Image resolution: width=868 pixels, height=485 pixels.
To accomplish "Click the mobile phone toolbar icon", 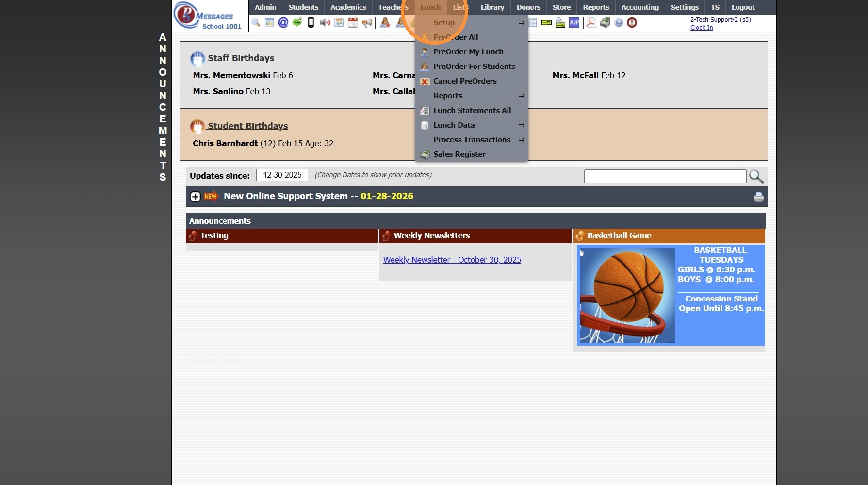I will pos(311,23).
